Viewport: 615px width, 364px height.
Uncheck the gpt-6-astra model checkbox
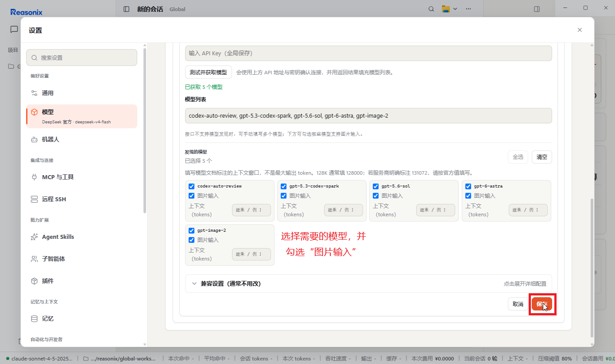click(468, 186)
